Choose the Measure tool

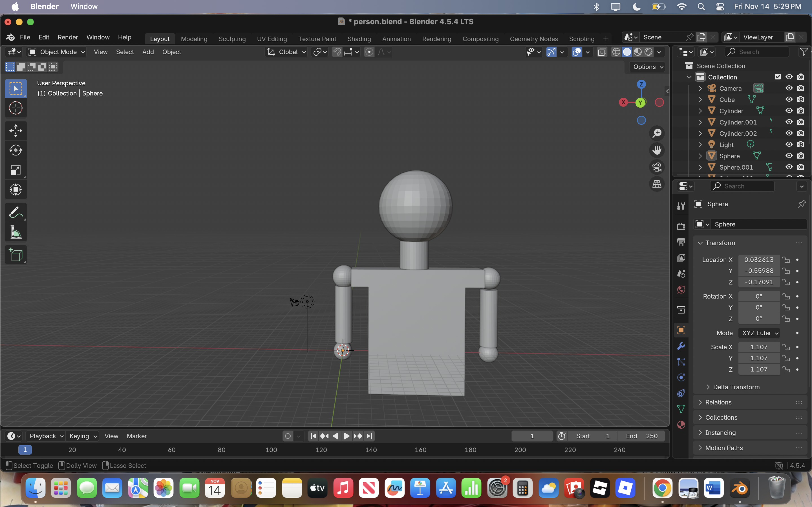click(16, 232)
